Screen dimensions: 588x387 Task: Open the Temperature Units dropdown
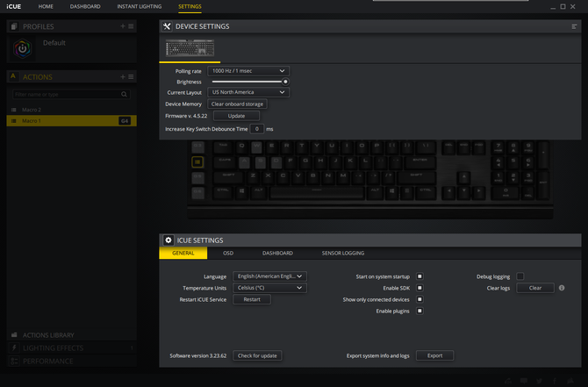point(269,288)
